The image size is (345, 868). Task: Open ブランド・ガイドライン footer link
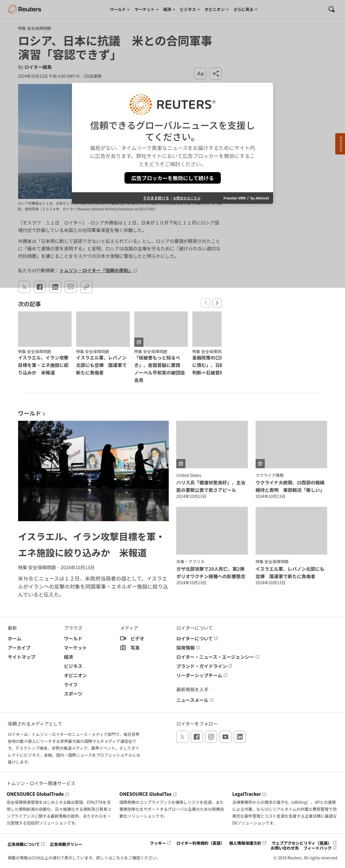pyautogui.click(x=204, y=666)
